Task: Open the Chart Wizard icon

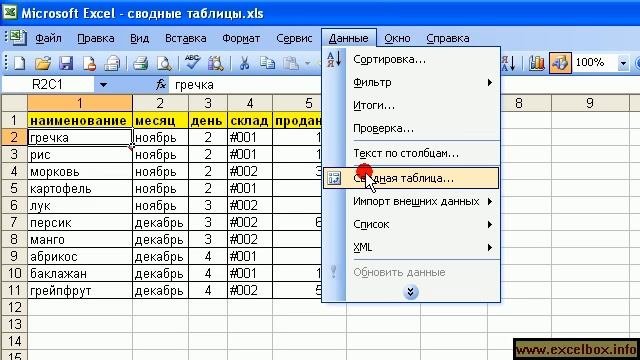Action: 536,63
